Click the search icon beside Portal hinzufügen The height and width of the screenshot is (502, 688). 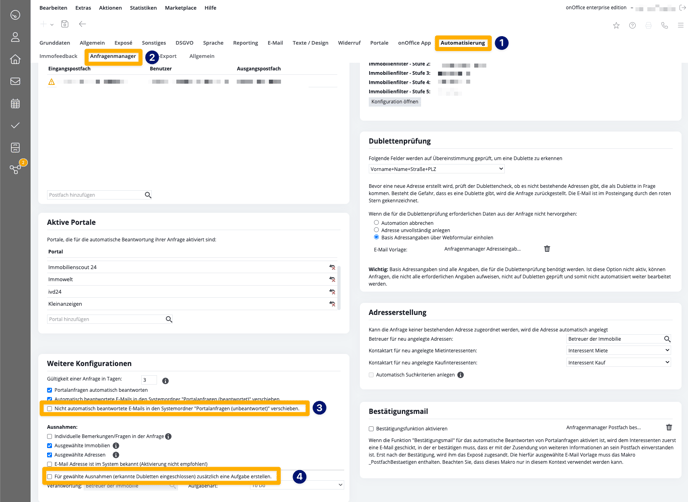pos(169,319)
